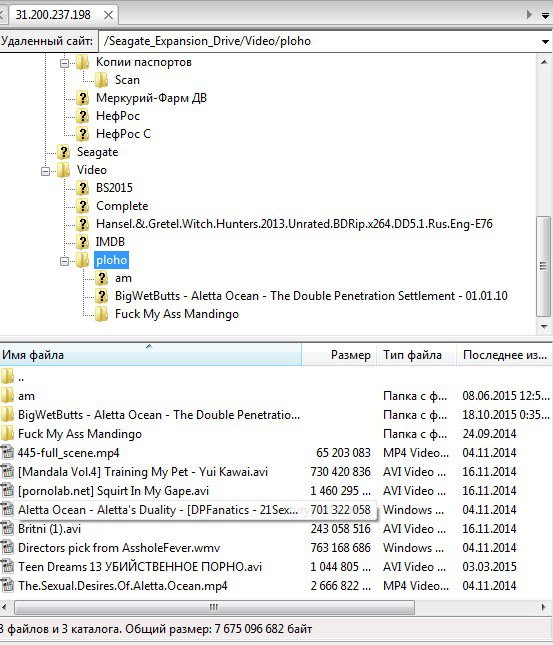Click question mark icon beside Complete
The width and height of the screenshot is (553, 645).
(82, 206)
